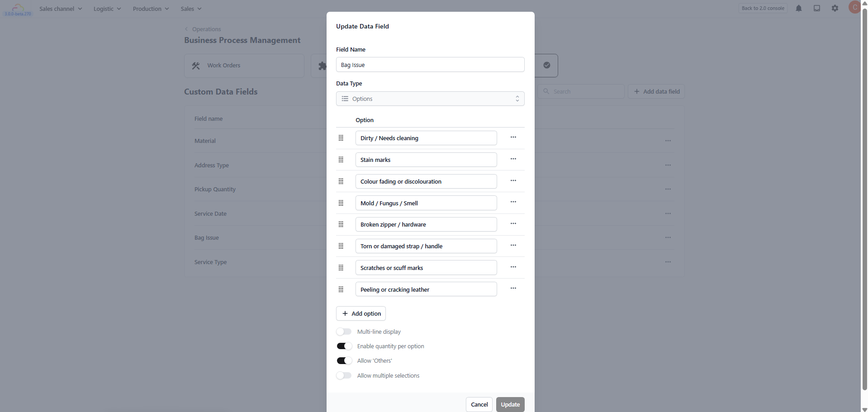Expand the Sales channel menu
The height and width of the screenshot is (412, 868).
61,9
